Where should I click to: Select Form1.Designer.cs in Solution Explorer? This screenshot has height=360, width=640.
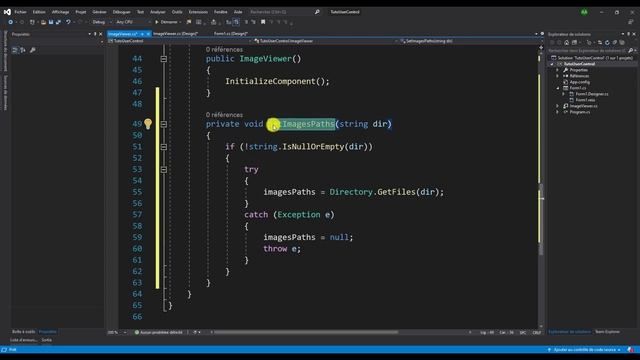click(591, 94)
